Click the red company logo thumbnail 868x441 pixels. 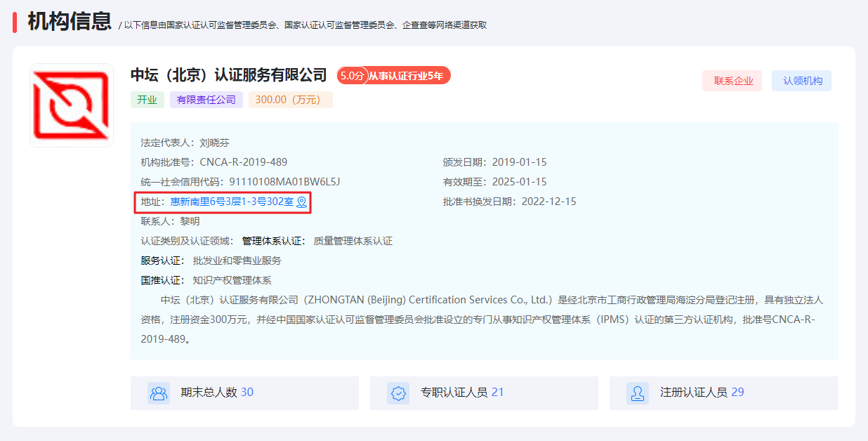tap(72, 105)
